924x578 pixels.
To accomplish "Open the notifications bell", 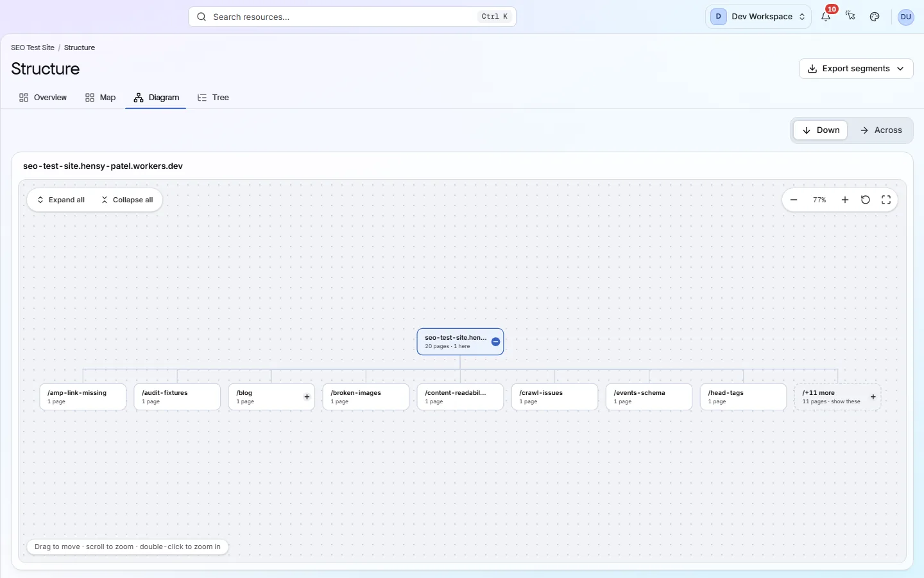I will [x=826, y=17].
